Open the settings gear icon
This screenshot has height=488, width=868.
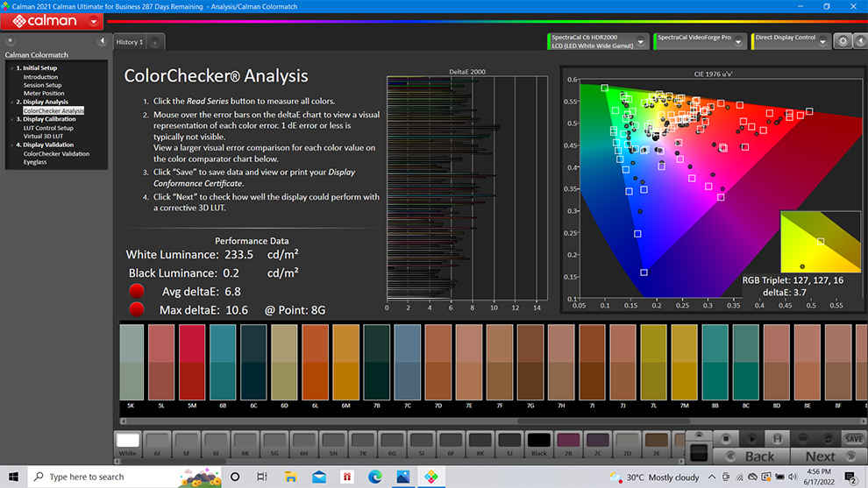pyautogui.click(x=843, y=41)
